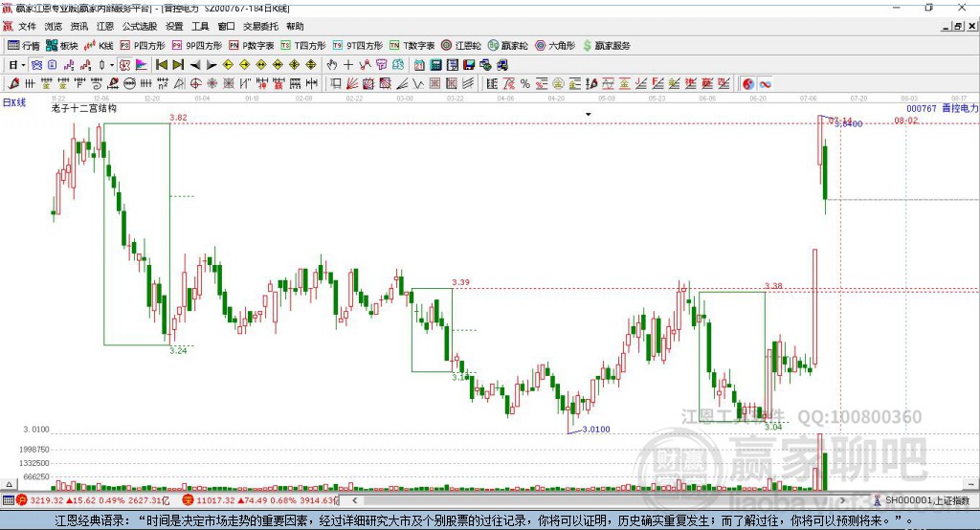This screenshot has height=530, width=980.
Task: Open the P四方形 square tool
Action: pos(143,46)
